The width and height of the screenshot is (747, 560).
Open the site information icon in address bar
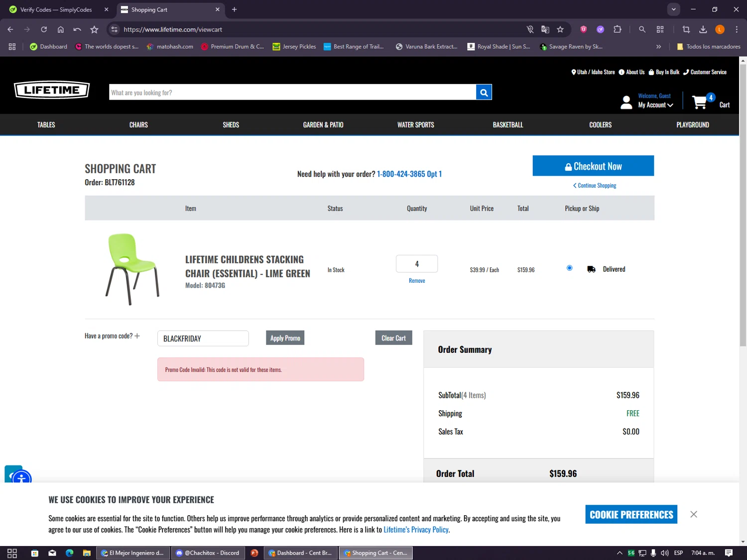tap(115, 29)
